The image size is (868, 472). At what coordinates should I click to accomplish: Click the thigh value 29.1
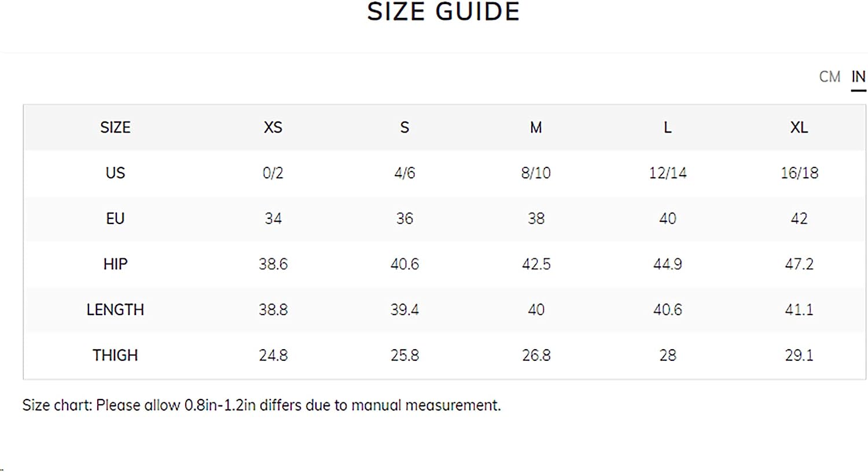(799, 355)
